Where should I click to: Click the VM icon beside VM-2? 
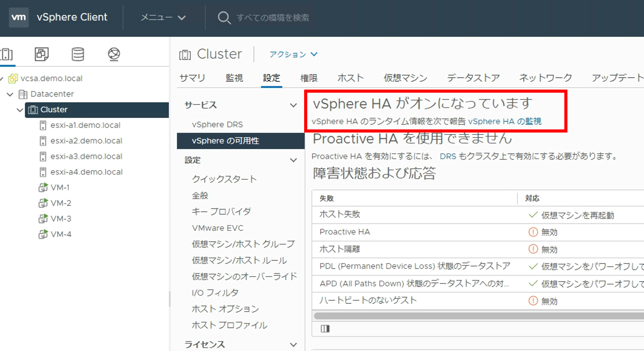click(x=43, y=203)
